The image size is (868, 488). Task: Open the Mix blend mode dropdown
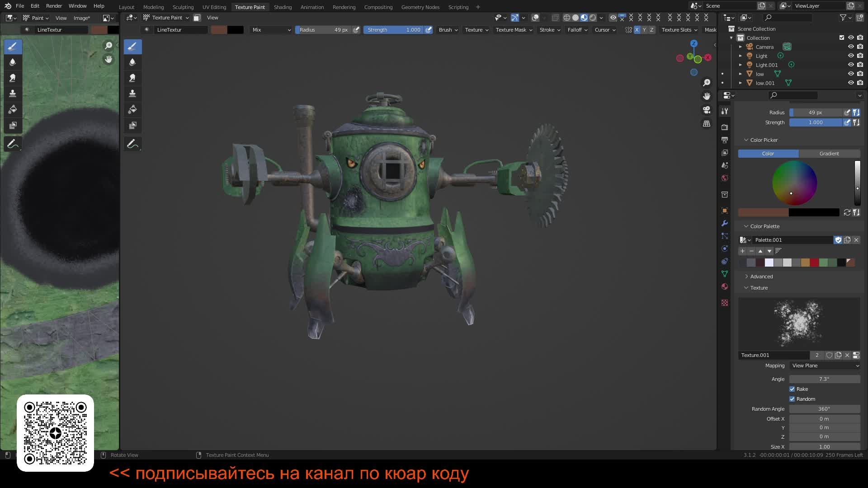click(271, 30)
